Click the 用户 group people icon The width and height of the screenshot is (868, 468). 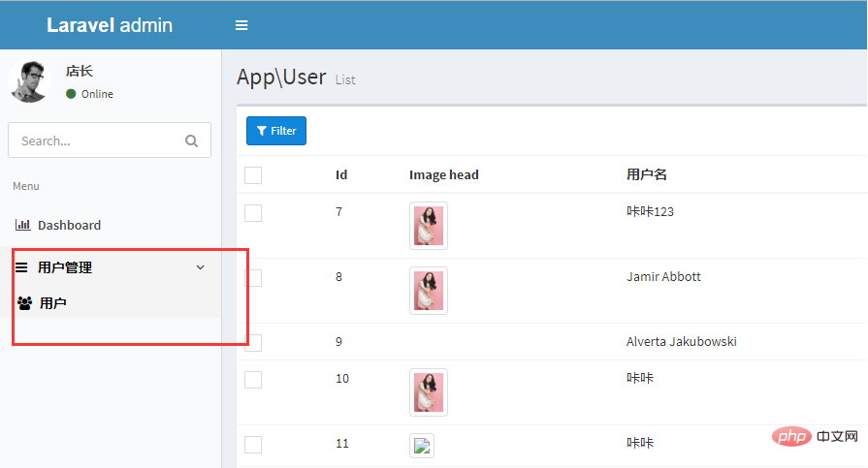pos(25,303)
